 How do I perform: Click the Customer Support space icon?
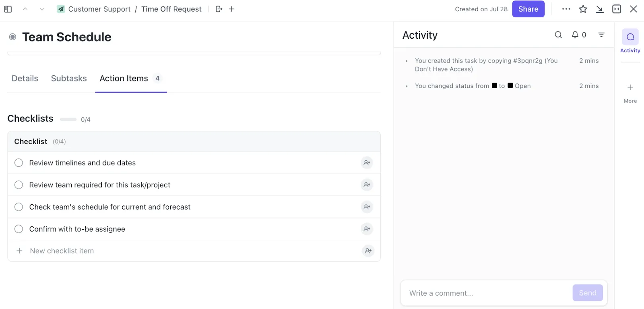click(x=61, y=9)
